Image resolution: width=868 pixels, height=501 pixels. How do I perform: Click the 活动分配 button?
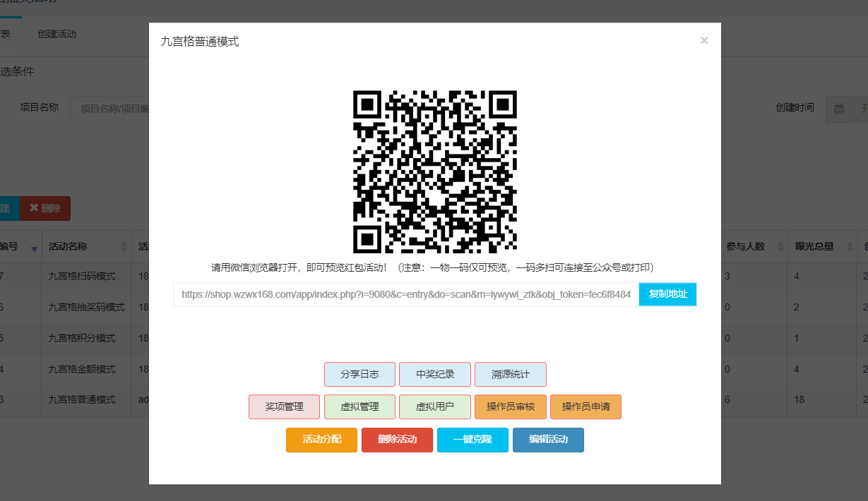coord(321,440)
